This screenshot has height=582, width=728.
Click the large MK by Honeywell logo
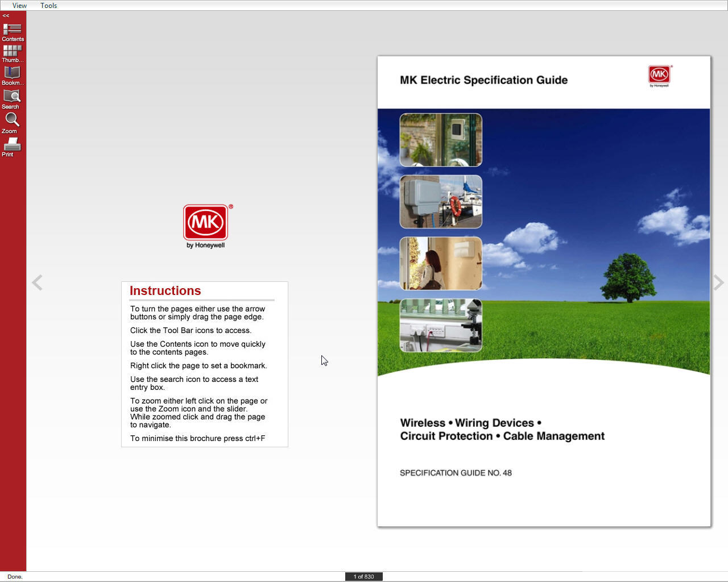[208, 226]
